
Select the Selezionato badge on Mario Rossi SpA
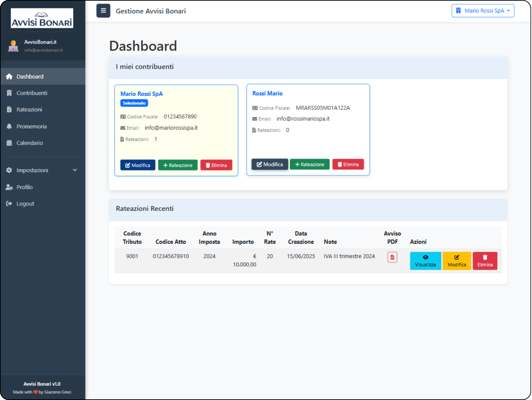134,103
